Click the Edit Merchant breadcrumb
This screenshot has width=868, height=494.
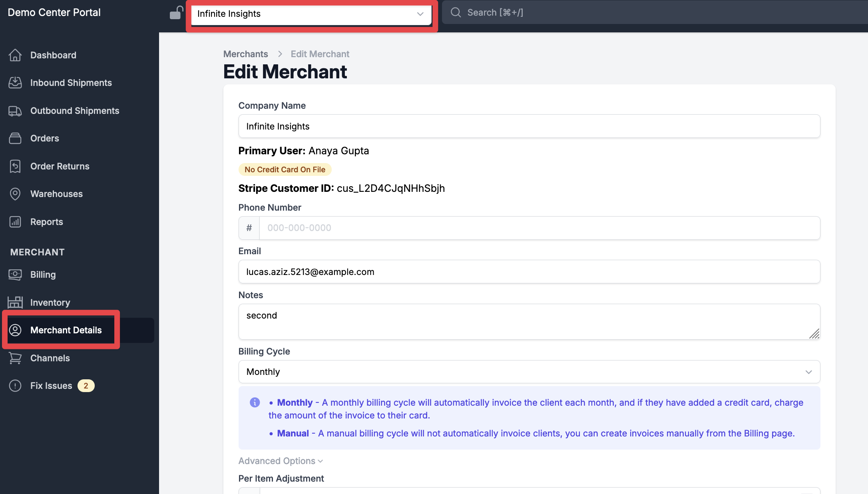point(320,54)
